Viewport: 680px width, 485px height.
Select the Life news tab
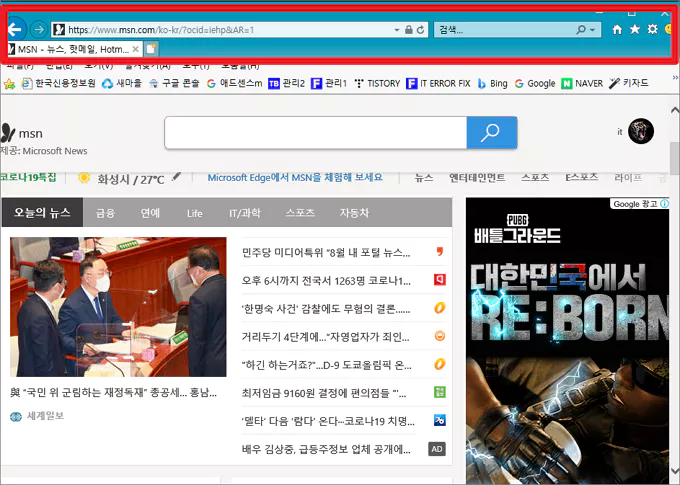pos(194,213)
